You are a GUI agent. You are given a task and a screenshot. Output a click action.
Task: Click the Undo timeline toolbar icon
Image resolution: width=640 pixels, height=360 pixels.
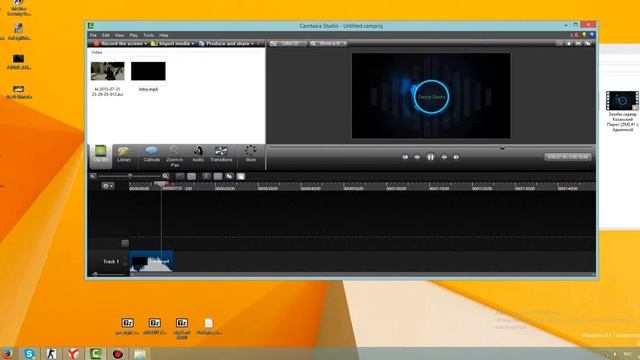tap(180, 176)
